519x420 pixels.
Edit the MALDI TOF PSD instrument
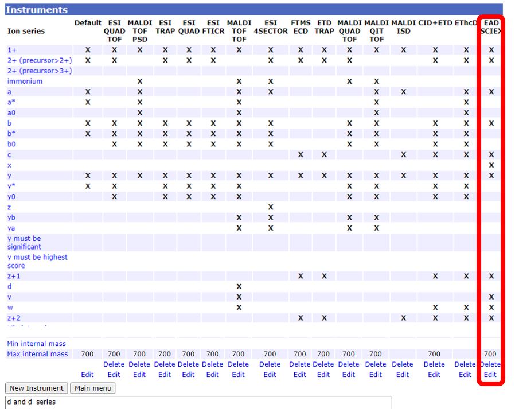coord(139,375)
